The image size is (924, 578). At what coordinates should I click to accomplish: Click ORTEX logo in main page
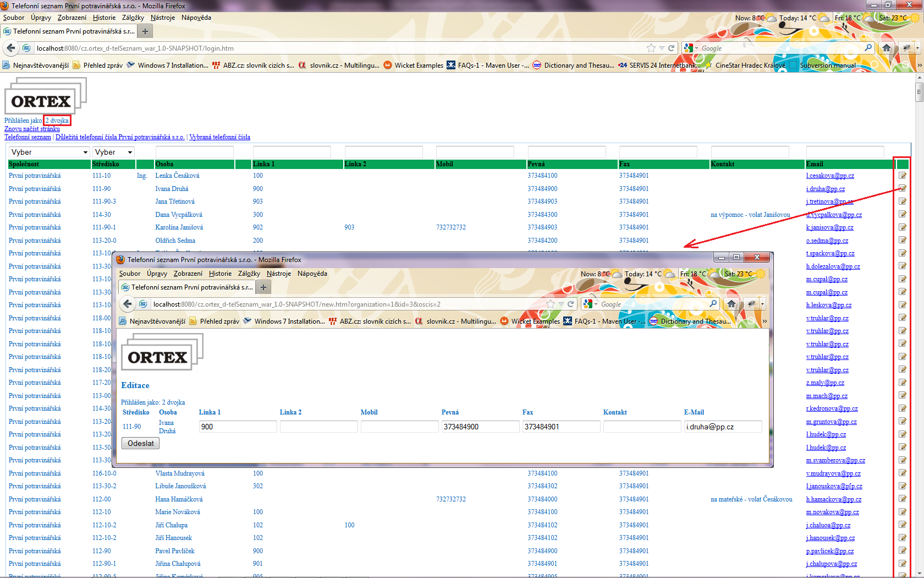coord(46,96)
